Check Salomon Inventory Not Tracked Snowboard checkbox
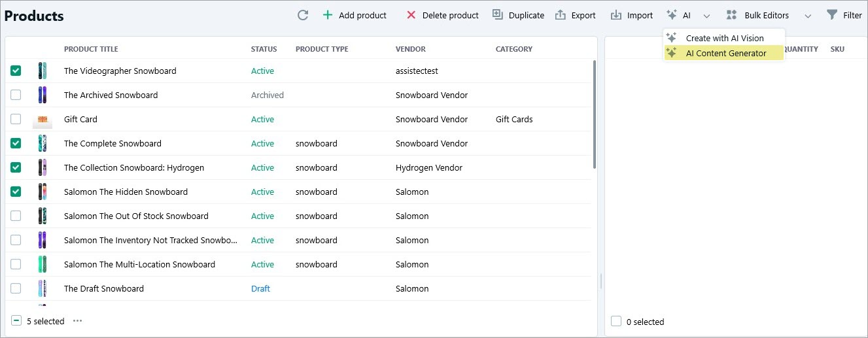The image size is (868, 338). 16,240
